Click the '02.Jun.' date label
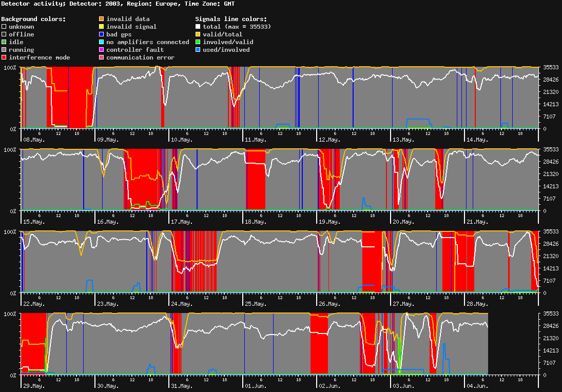This screenshot has height=392, width=562. point(330,386)
